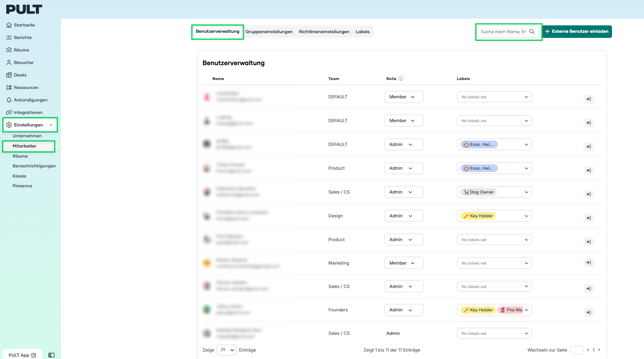This screenshot has width=644, height=359.
Task: Click the Fire Wa label chip
Action: [511, 310]
